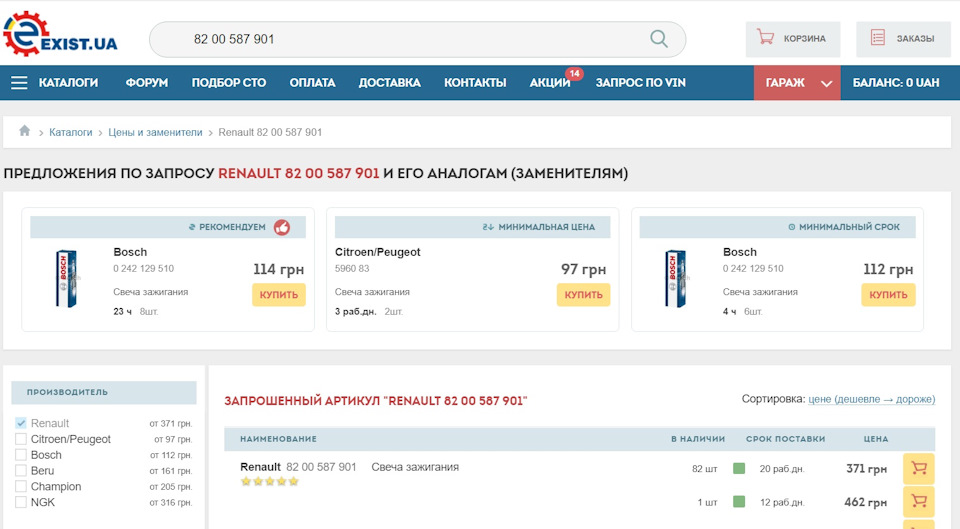Check the Citroen/Peugeot manufacturer filter
The width and height of the screenshot is (960, 529).
(x=21, y=439)
